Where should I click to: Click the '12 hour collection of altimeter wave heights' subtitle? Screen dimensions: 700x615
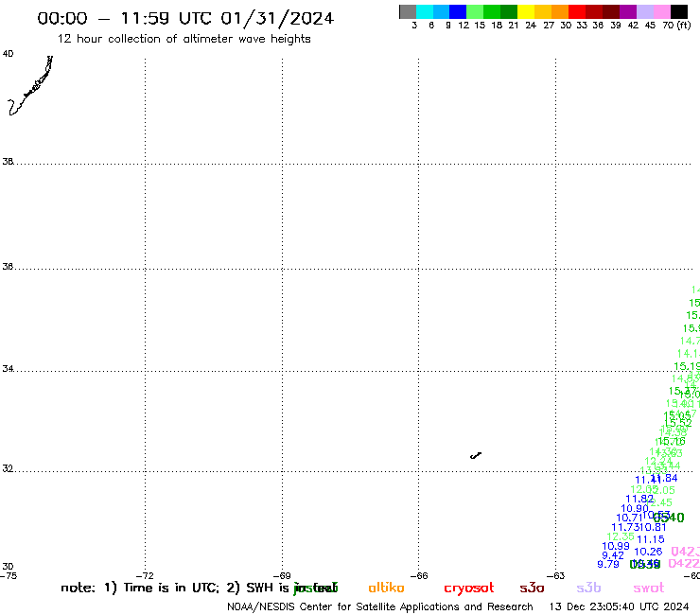click(184, 39)
